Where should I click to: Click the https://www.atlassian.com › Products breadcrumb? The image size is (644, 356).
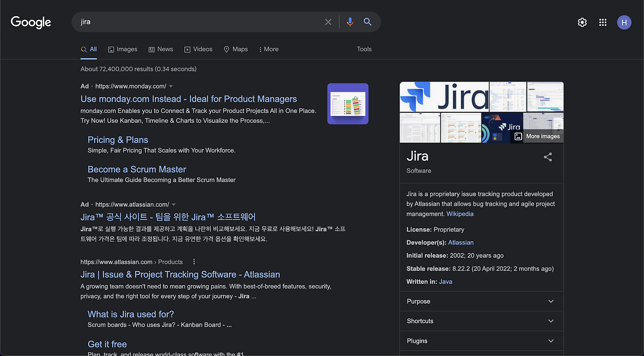pos(131,262)
